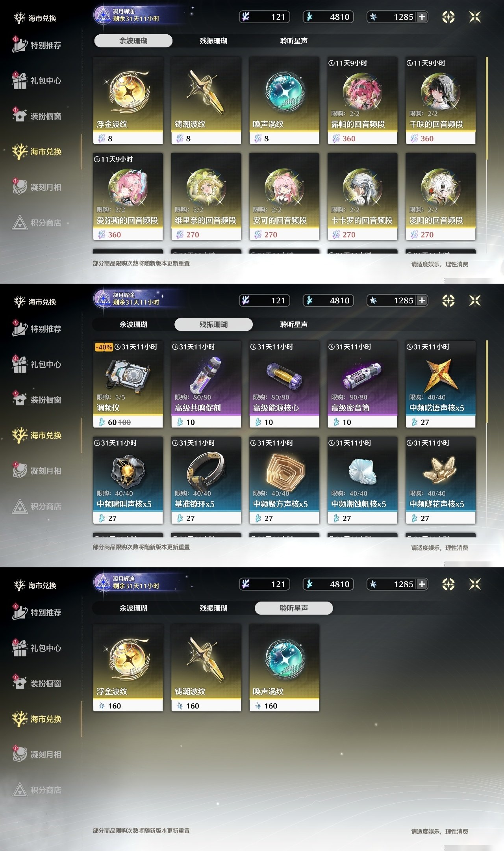This screenshot has width=504, height=851.
Task: Select 高级能源核心 item
Action: tap(284, 384)
